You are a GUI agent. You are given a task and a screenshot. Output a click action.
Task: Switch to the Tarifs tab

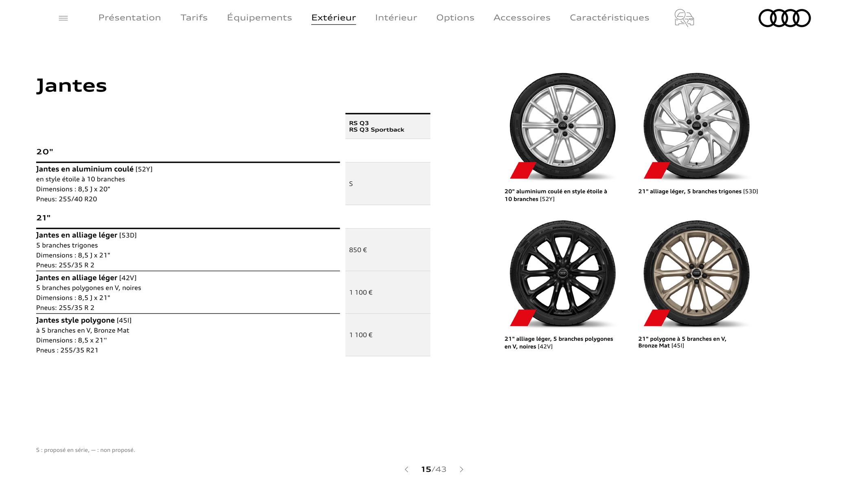click(194, 17)
